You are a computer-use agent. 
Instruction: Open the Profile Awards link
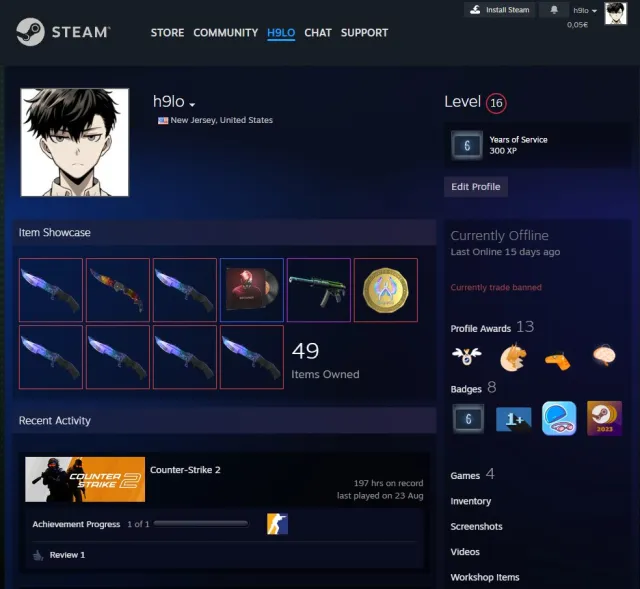tap(481, 329)
